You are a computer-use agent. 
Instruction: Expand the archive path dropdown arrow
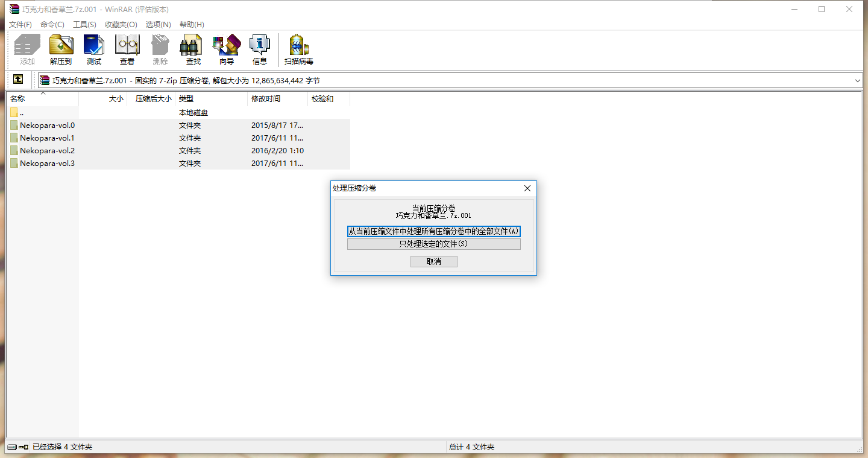858,80
